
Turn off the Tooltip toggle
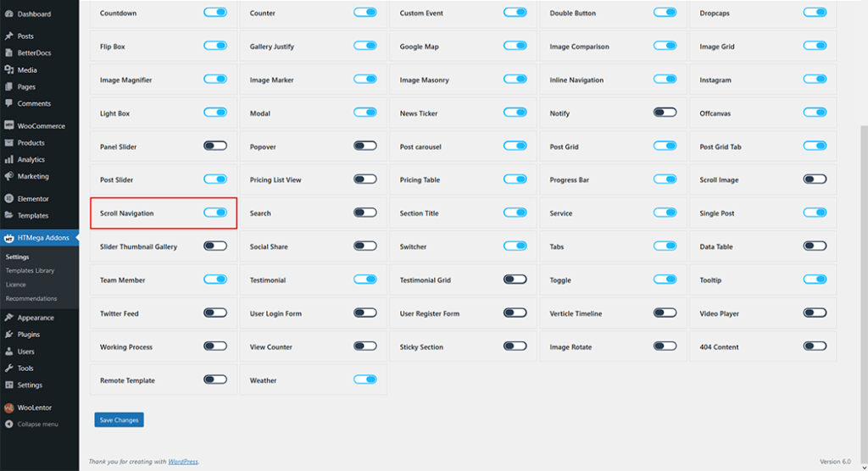tap(815, 280)
